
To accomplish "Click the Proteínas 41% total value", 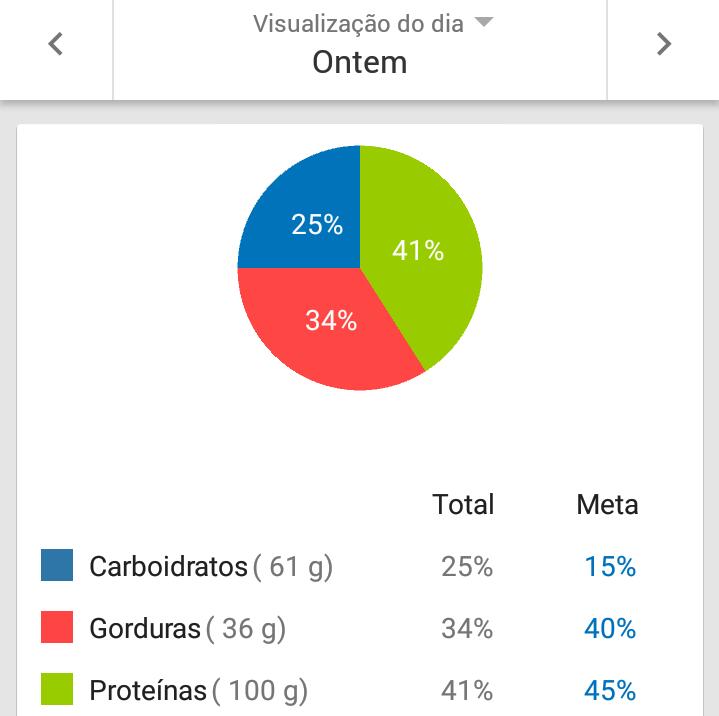I will (x=467, y=691).
